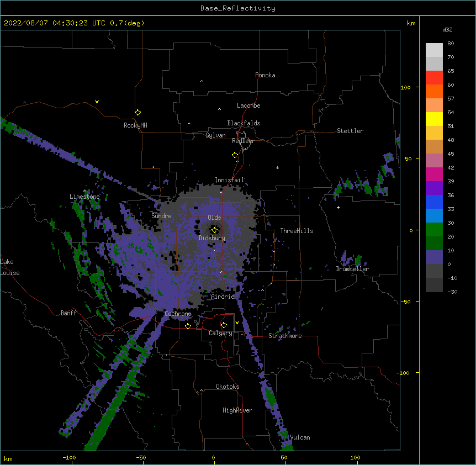Select the radar site diamond marker below Olds
Screen dimensions: 476x465
coord(215,230)
